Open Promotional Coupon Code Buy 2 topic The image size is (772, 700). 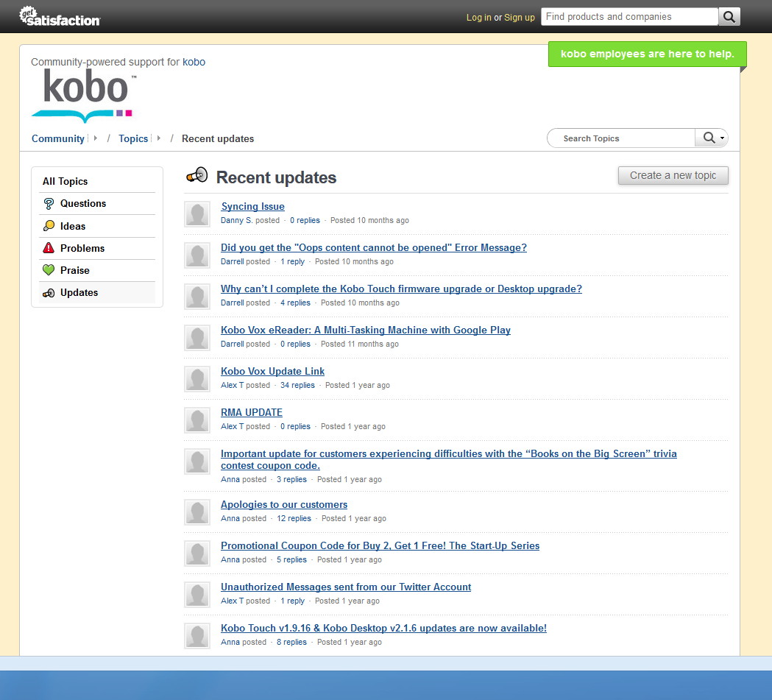coord(380,545)
